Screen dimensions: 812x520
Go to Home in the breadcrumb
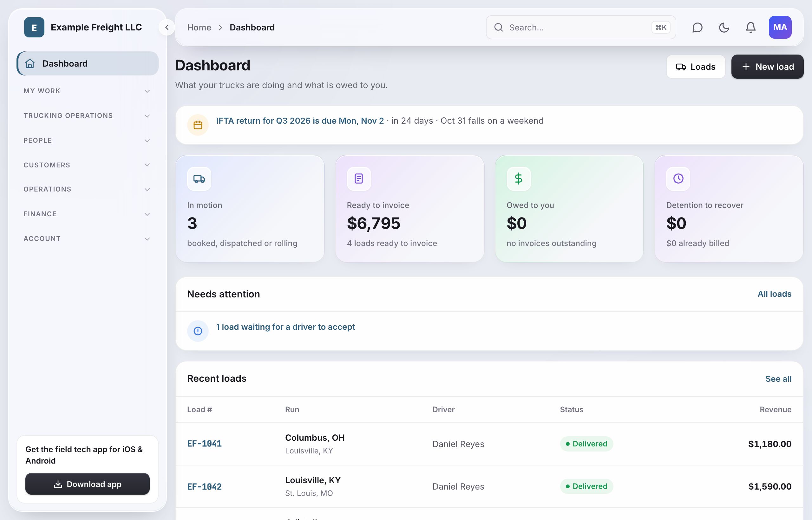coord(199,27)
